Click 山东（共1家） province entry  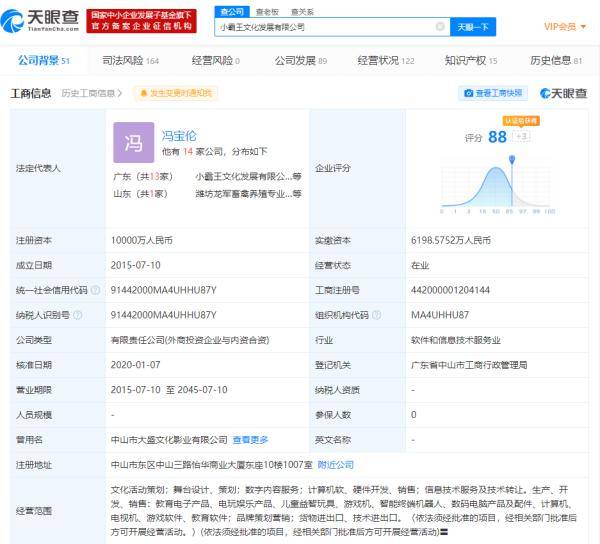coord(140,194)
